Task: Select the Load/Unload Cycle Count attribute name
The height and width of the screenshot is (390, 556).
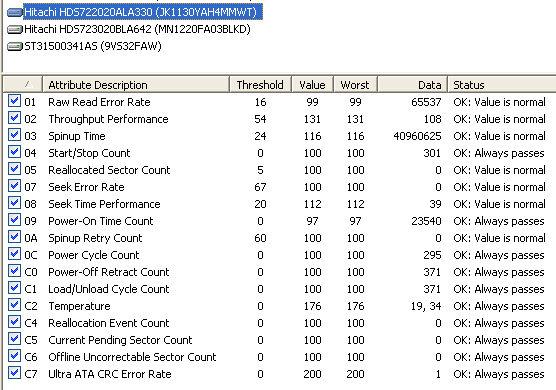Action: tap(109, 289)
